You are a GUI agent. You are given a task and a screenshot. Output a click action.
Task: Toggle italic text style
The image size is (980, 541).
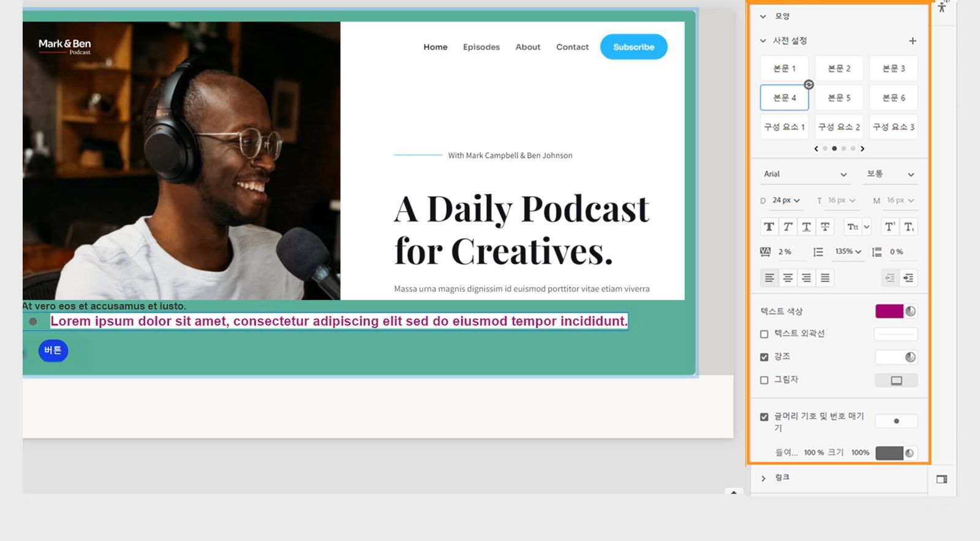788,227
